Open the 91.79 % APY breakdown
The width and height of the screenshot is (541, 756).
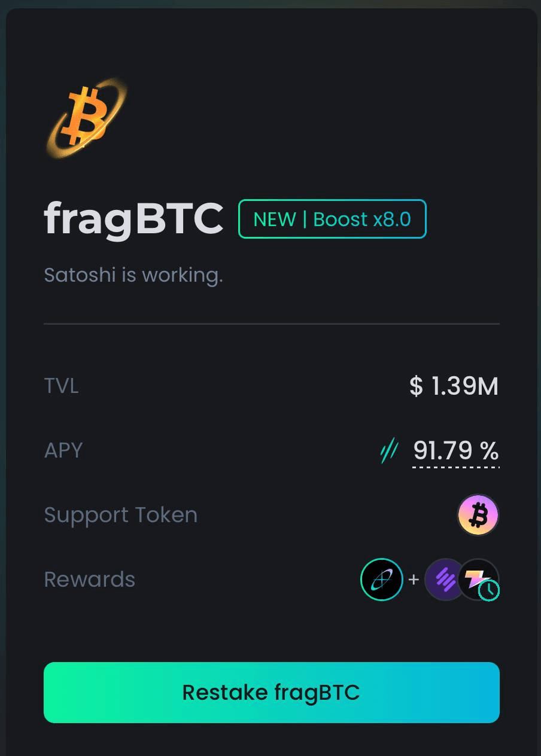coord(456,450)
